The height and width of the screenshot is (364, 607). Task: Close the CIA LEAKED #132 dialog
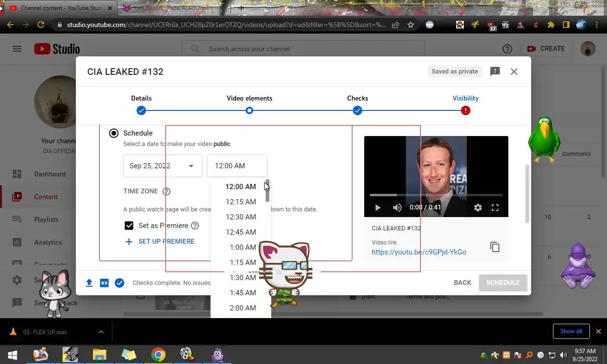tap(514, 72)
